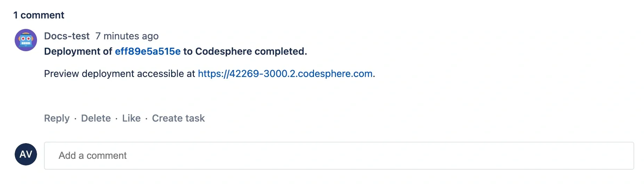
Task: Reply to the Docs-test comment
Action: (x=57, y=118)
